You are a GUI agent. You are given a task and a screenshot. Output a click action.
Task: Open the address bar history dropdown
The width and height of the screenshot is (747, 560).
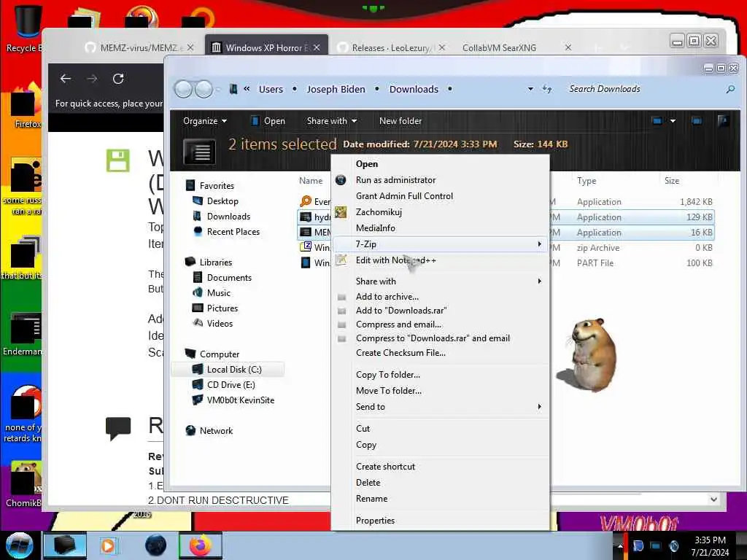click(530, 89)
